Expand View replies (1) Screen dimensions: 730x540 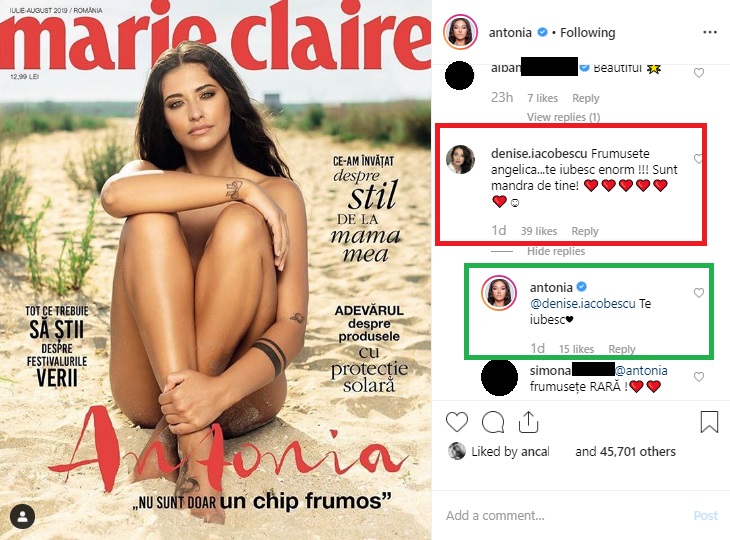point(563,117)
